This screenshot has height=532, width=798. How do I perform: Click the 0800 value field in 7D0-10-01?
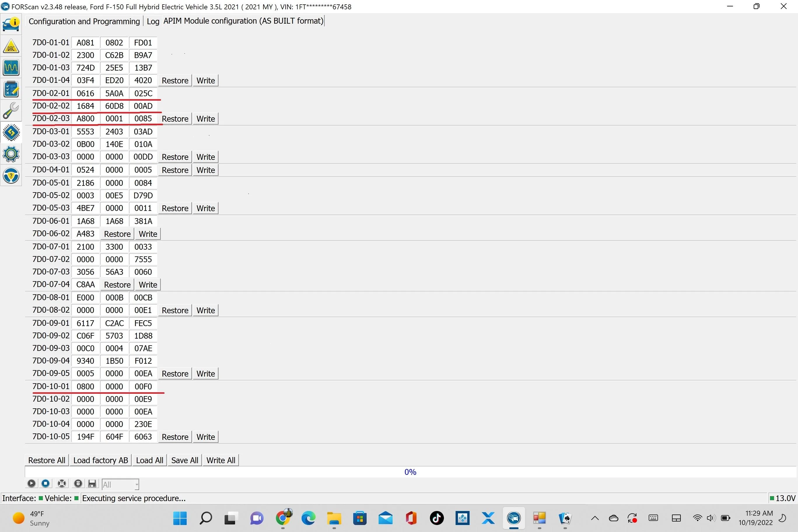[x=85, y=386]
